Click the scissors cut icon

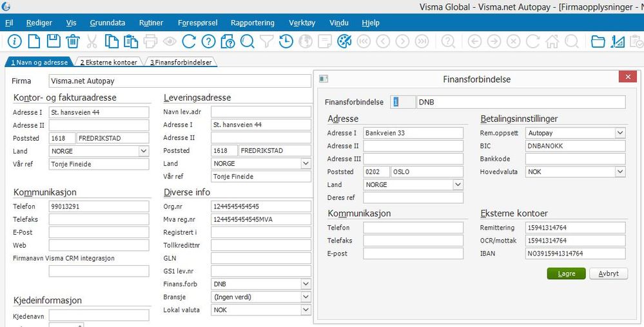(92, 41)
